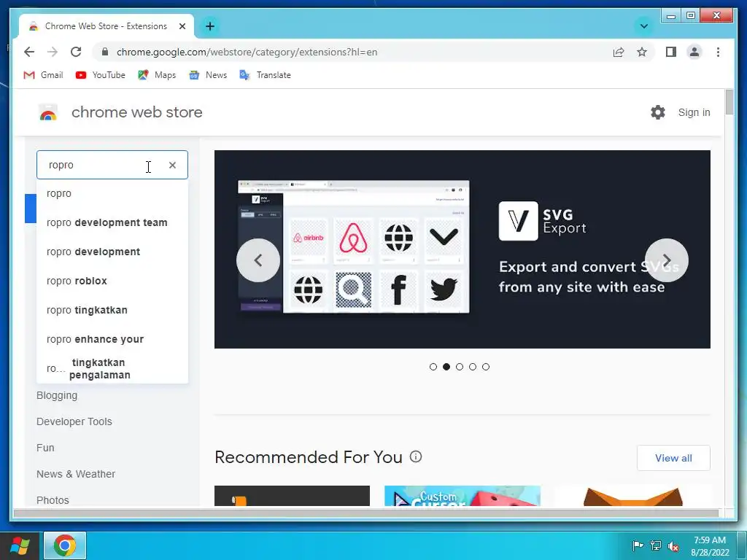Click View all recommendations
This screenshot has width=747, height=560.
(673, 458)
